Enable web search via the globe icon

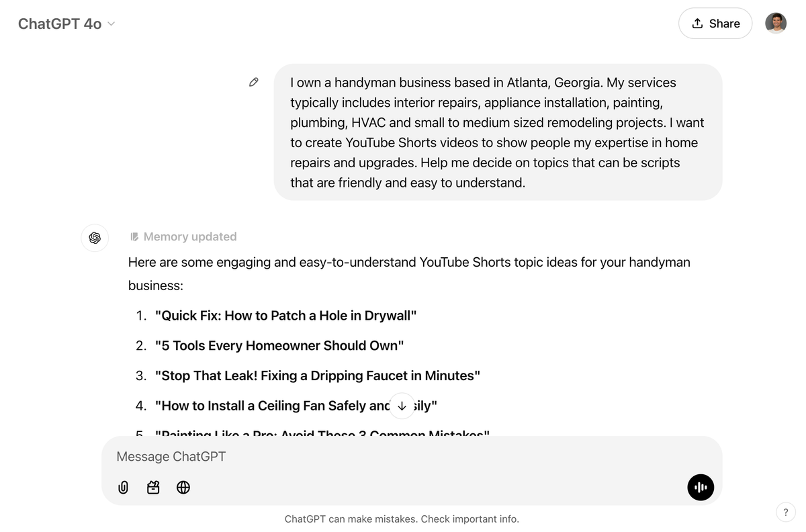point(183,487)
